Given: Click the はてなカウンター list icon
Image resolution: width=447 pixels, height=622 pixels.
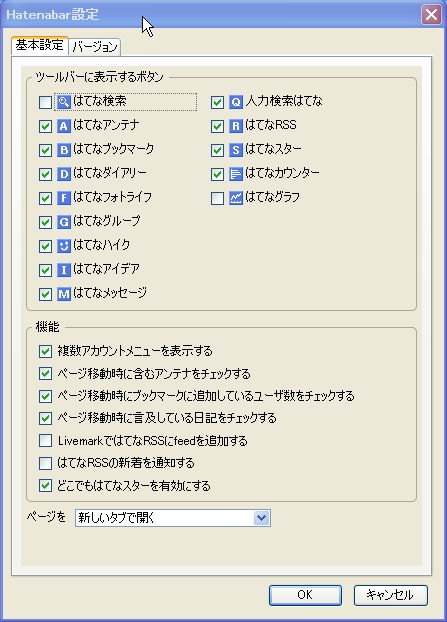Looking at the screenshot, I should 236,174.
